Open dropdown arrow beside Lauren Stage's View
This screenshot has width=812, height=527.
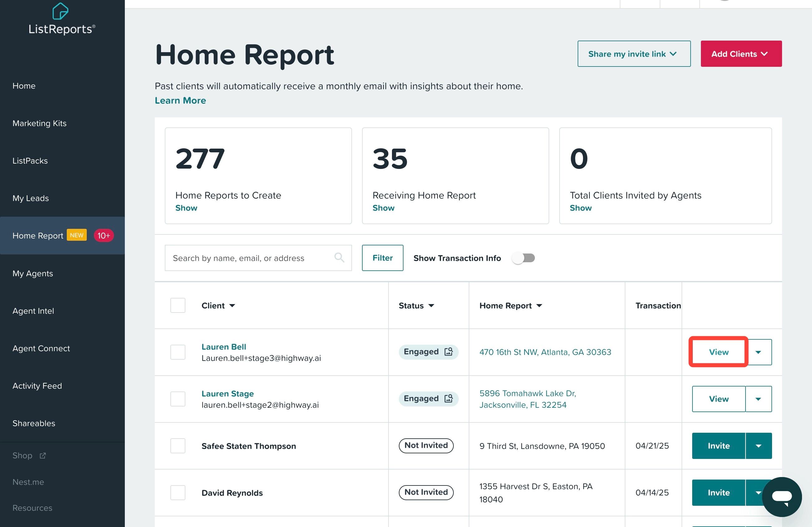[758, 399]
